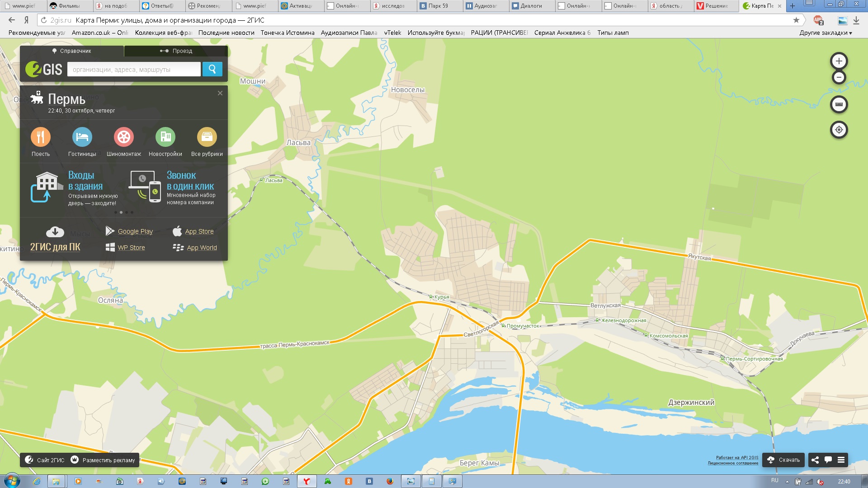Close the Пермь info panel
Image resolution: width=868 pixels, height=488 pixels.
coord(220,93)
